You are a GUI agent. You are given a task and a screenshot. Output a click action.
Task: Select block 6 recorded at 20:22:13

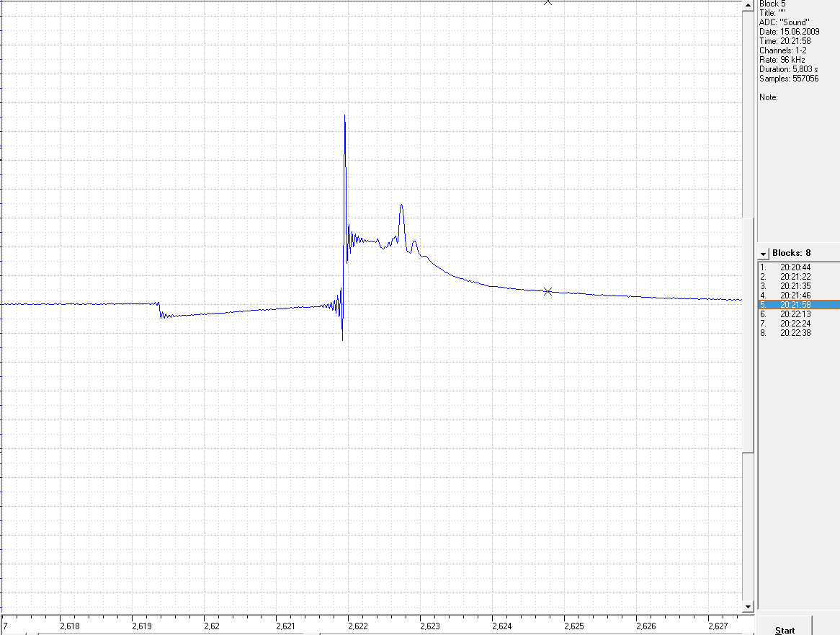pyautogui.click(x=799, y=314)
